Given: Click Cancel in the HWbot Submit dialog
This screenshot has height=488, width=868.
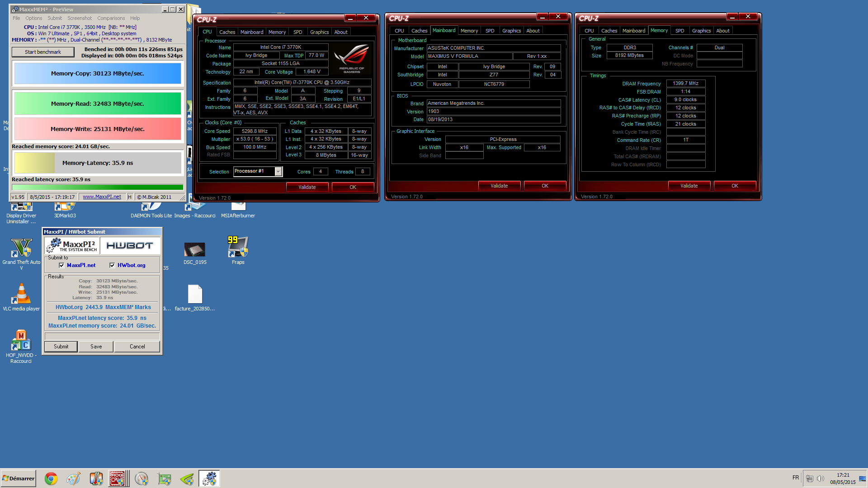Looking at the screenshot, I should [137, 347].
